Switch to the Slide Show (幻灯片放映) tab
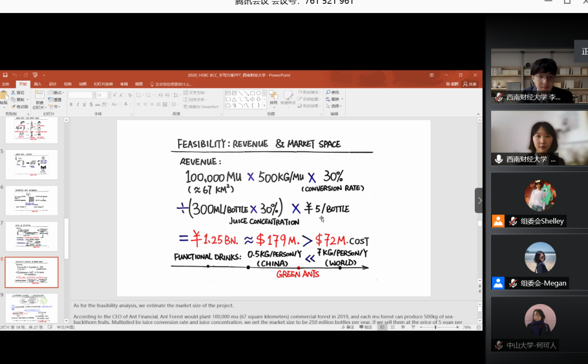Screen dimensions: 588x364 (x=103, y=84)
